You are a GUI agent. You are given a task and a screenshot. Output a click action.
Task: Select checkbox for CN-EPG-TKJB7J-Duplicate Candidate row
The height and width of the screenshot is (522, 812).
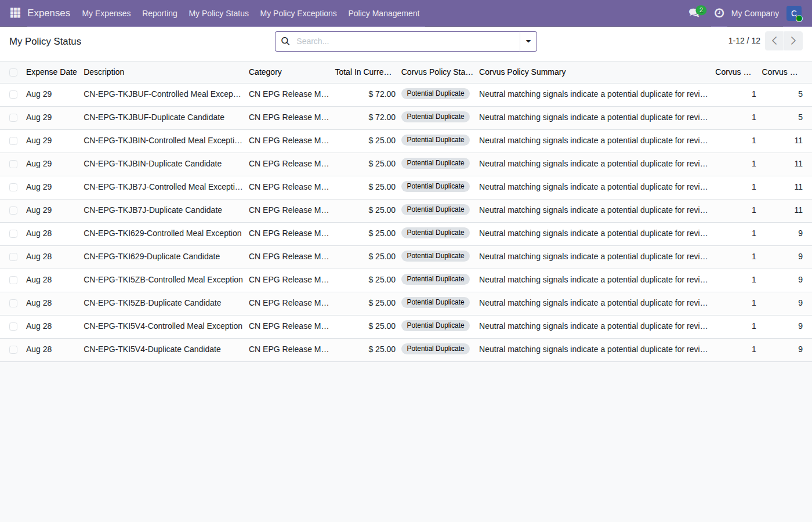13,211
